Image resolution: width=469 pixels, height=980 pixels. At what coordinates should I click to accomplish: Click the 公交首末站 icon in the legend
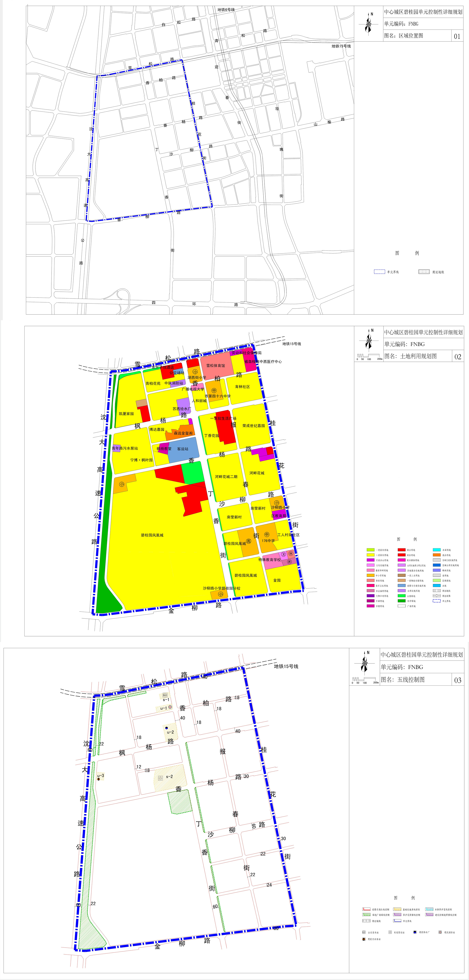[364, 932]
